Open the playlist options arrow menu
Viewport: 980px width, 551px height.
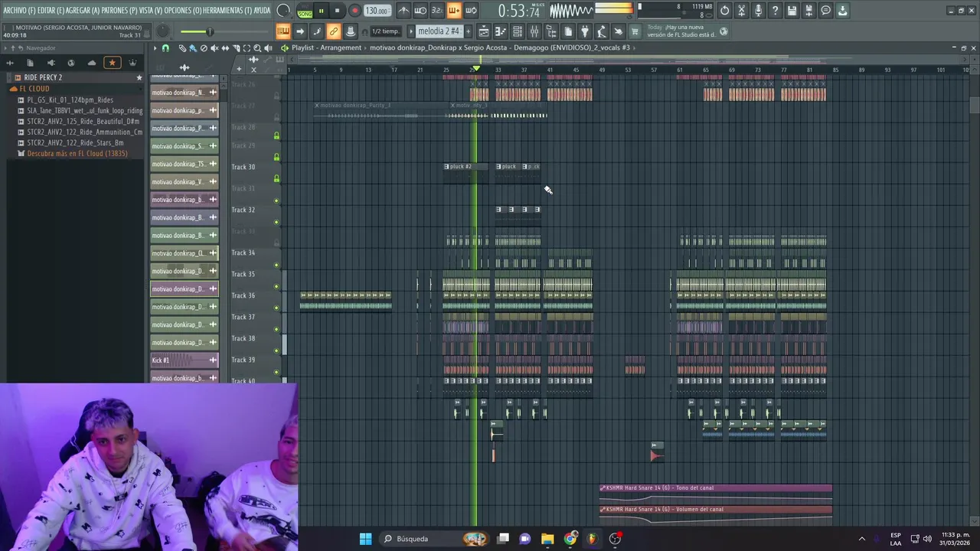pos(155,48)
